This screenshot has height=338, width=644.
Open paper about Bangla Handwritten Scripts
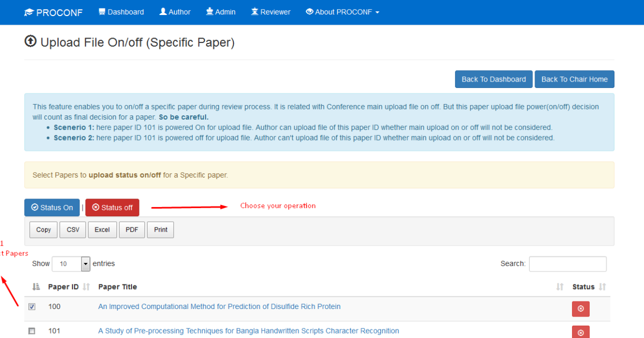click(x=248, y=331)
